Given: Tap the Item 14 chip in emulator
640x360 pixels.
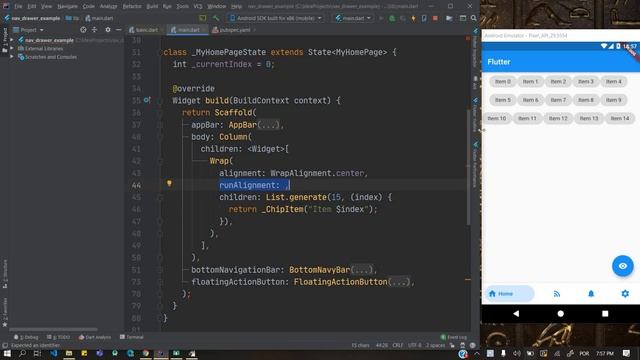Looking at the screenshot, I should coord(620,118).
